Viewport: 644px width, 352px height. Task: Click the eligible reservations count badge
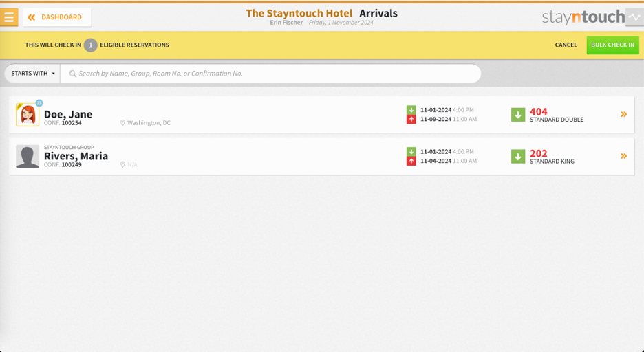(90, 45)
